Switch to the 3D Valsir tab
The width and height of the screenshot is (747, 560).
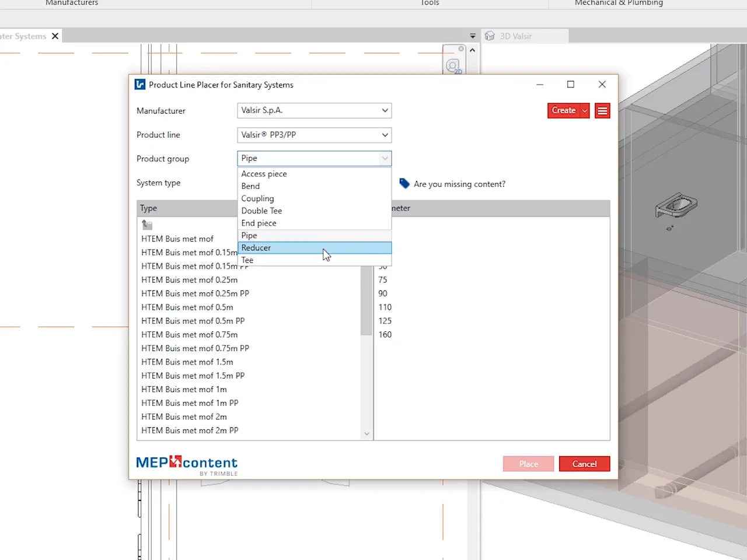pos(524,36)
